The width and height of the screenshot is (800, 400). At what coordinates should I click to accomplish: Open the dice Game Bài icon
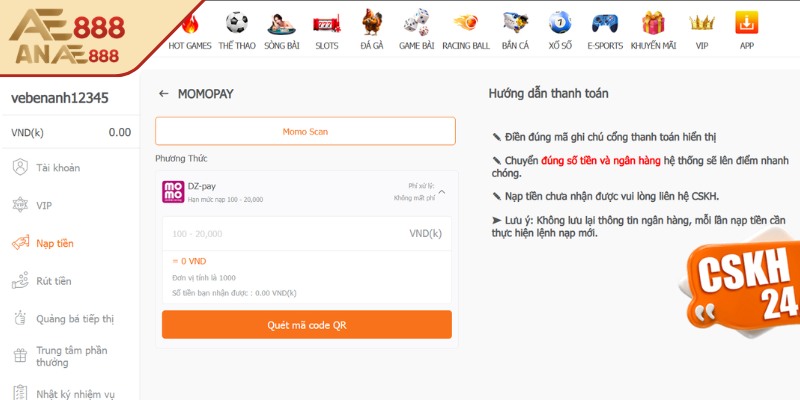coord(417,22)
